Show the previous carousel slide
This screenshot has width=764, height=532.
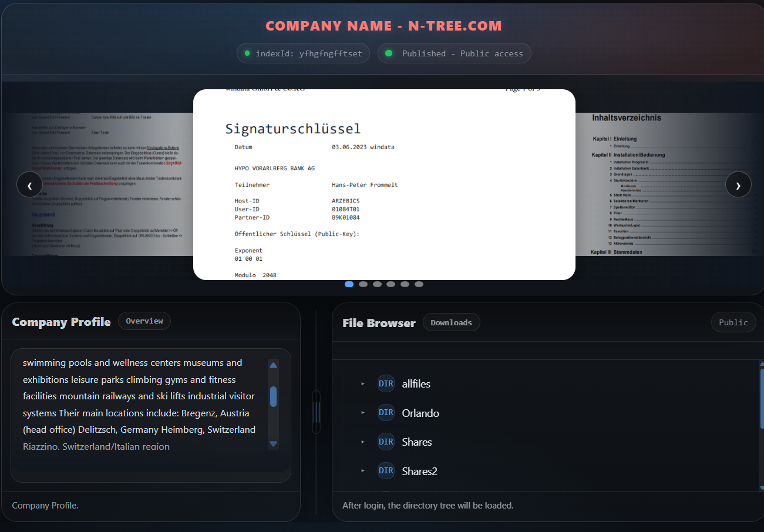click(x=29, y=184)
